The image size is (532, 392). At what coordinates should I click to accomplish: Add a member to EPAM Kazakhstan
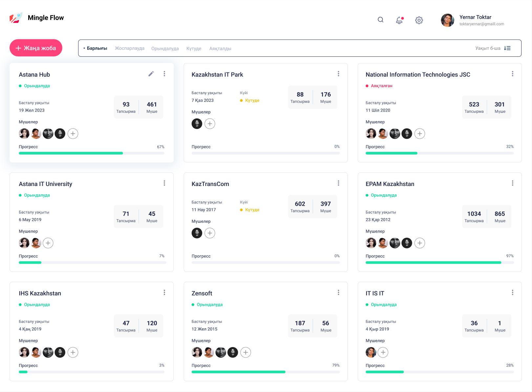(x=420, y=243)
